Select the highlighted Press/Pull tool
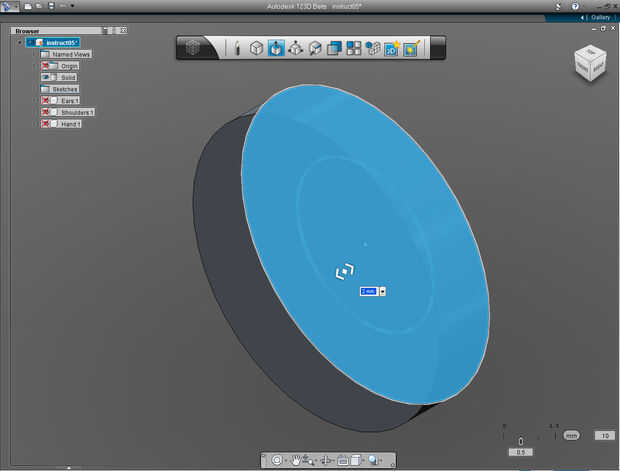 click(276, 48)
